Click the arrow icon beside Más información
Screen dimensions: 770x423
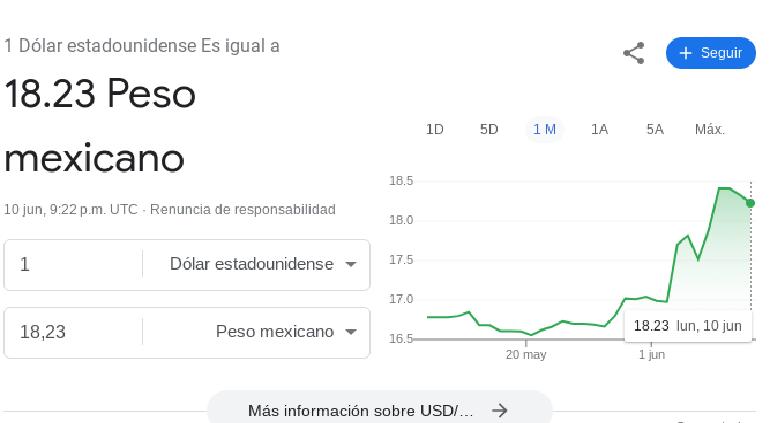(x=499, y=410)
